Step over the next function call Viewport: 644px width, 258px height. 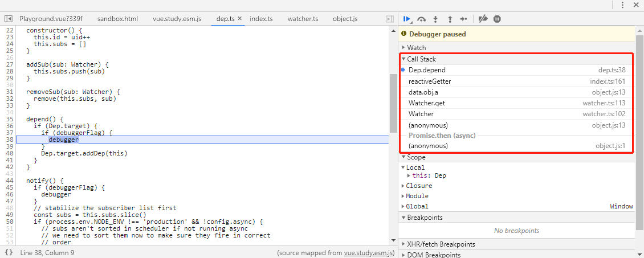pyautogui.click(x=422, y=19)
